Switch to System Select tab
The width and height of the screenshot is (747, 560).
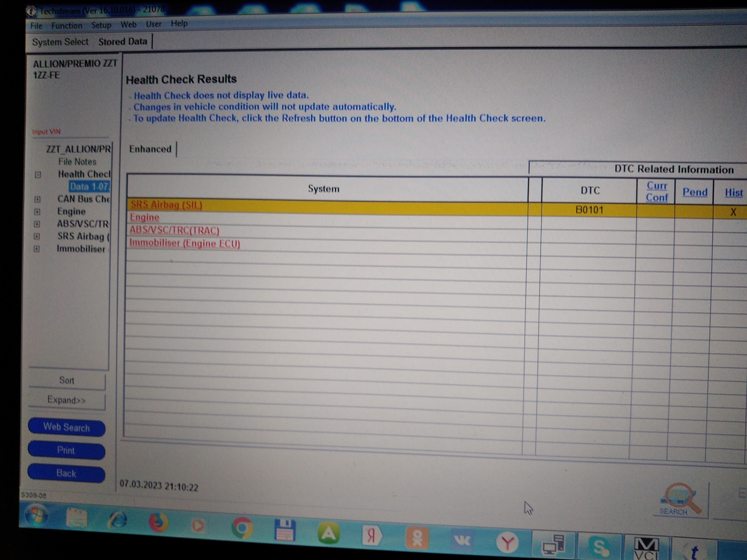click(x=60, y=42)
